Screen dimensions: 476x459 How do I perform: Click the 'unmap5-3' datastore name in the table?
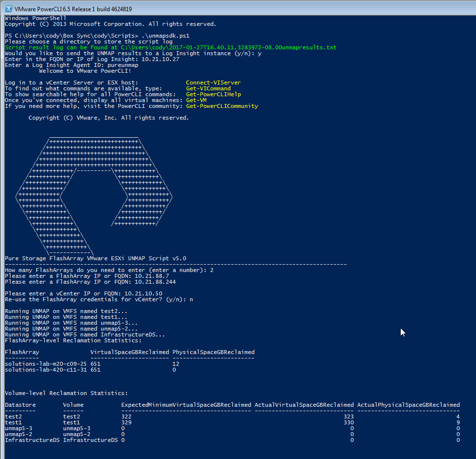tap(19, 428)
